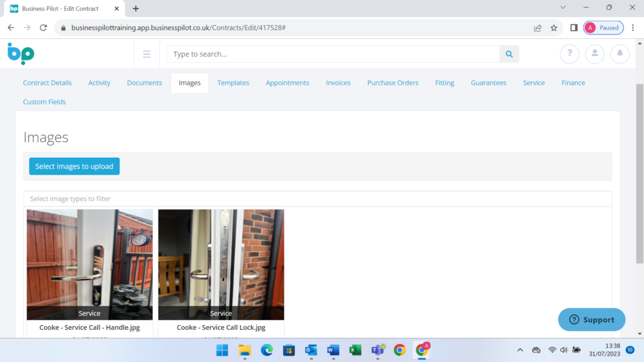Click the volume speaker tray icon

[x=564, y=350]
